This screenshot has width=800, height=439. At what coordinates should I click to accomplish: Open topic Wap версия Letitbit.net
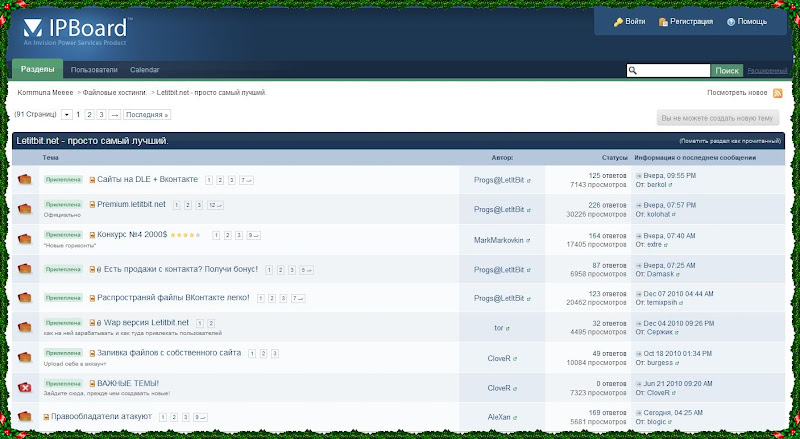(x=146, y=323)
